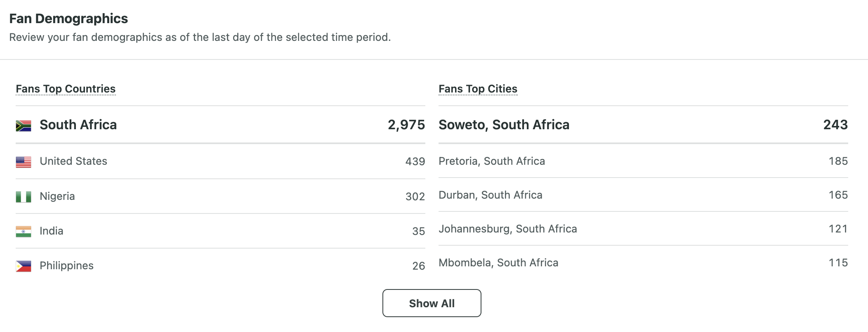The width and height of the screenshot is (868, 332).
Task: Select the India country name
Action: click(x=52, y=231)
